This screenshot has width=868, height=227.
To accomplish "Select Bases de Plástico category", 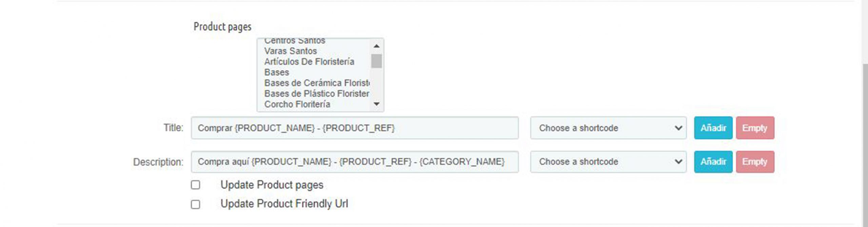I will [x=317, y=94].
